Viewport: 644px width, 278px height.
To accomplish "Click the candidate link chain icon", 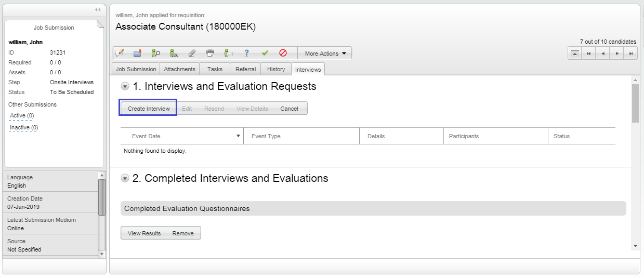I will pyautogui.click(x=174, y=53).
